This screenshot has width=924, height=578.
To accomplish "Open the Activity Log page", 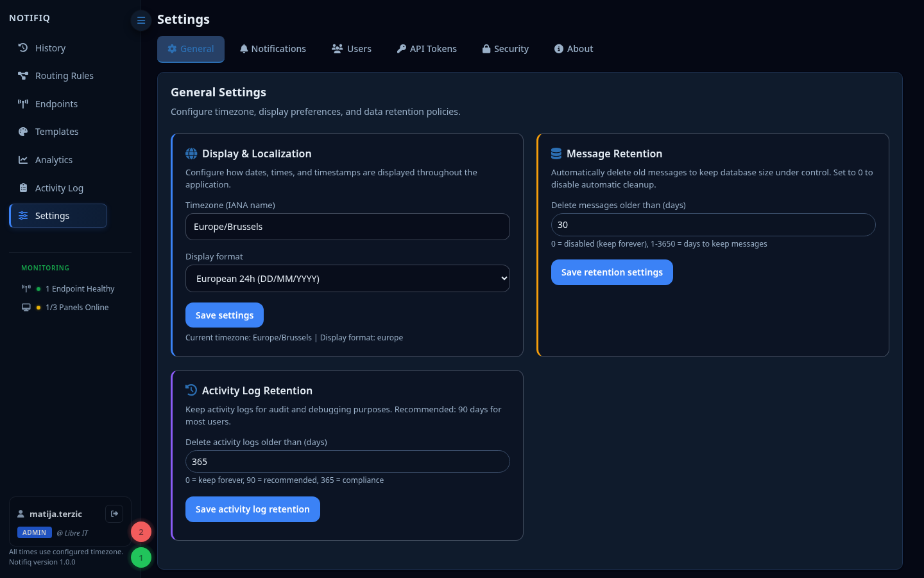I will 58,188.
